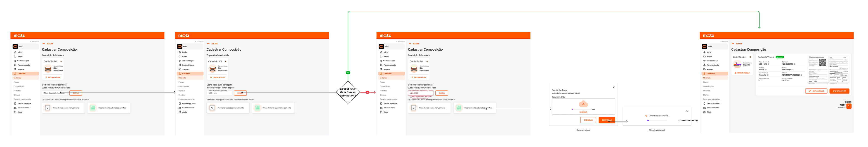Click the orange ANTT pending count badge
The image size is (868, 147).
tap(849, 106)
